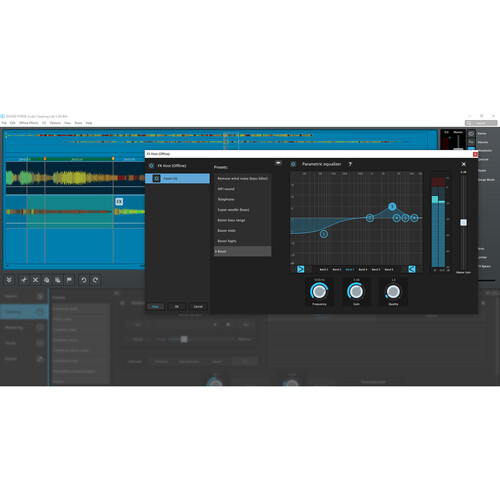Click the undo arrow icon in toolbar
Image resolution: width=500 pixels, height=500 pixels.
(84, 280)
